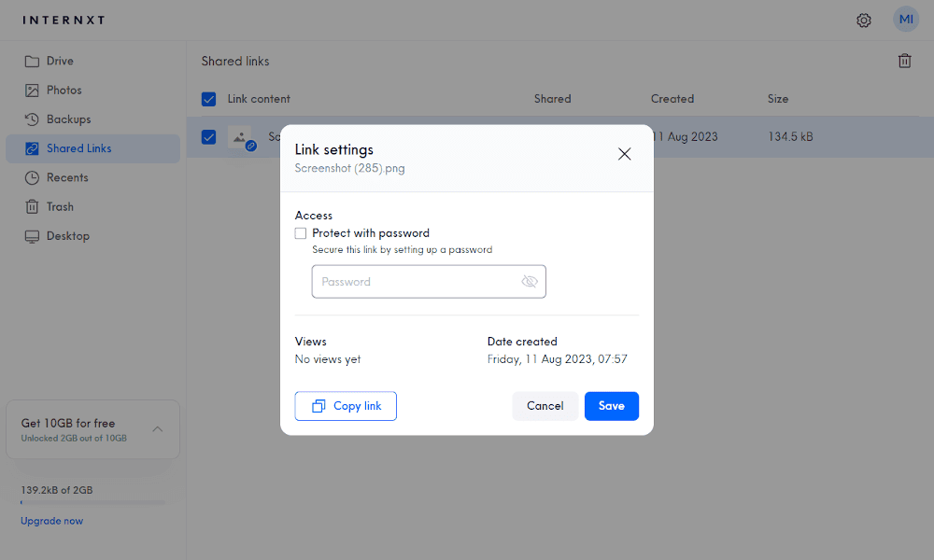Sort by the Shared column header

[x=552, y=98]
